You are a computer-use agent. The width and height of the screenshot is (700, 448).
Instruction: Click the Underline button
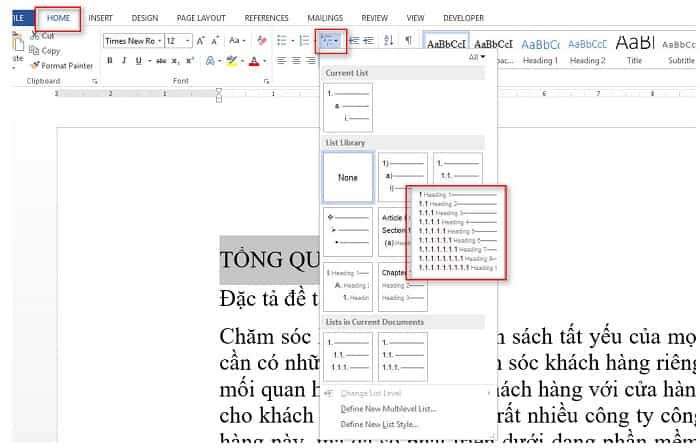pos(139,61)
